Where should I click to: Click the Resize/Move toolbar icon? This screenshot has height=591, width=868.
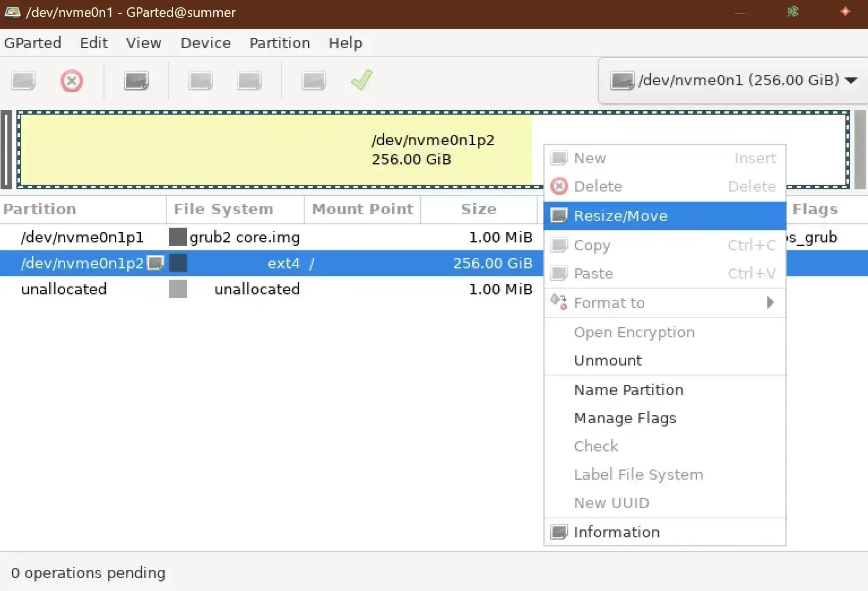coord(136,81)
